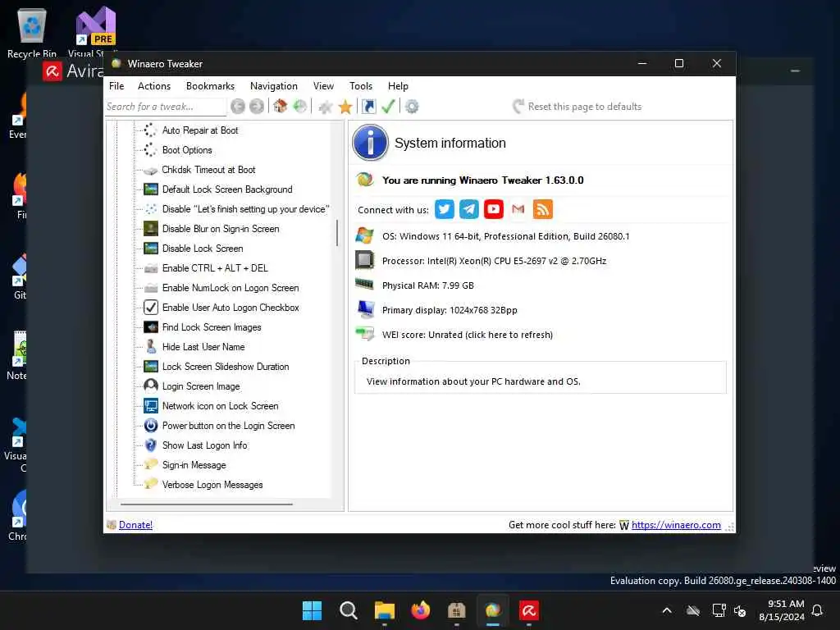Open the Navigation menu
The image size is (840, 630).
click(x=274, y=85)
